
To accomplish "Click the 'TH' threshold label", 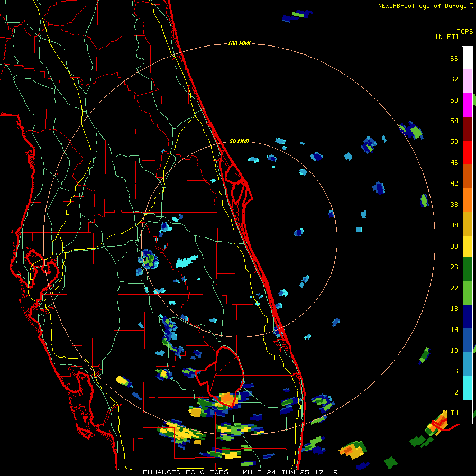I will (454, 413).
